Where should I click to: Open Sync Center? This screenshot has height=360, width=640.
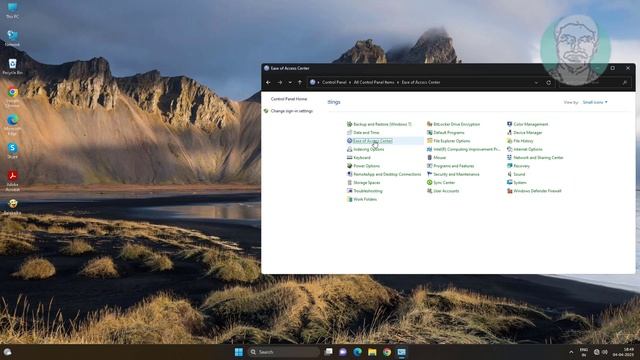pos(441,183)
